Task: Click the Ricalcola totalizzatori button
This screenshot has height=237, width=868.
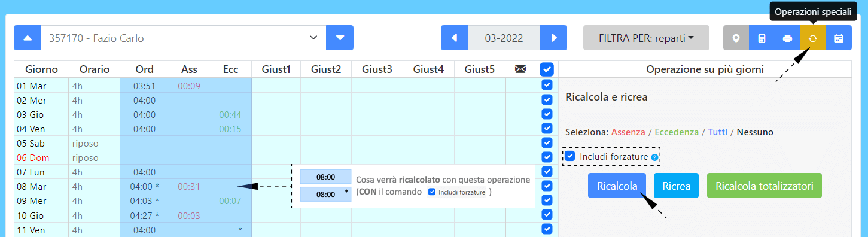Action: point(765,186)
